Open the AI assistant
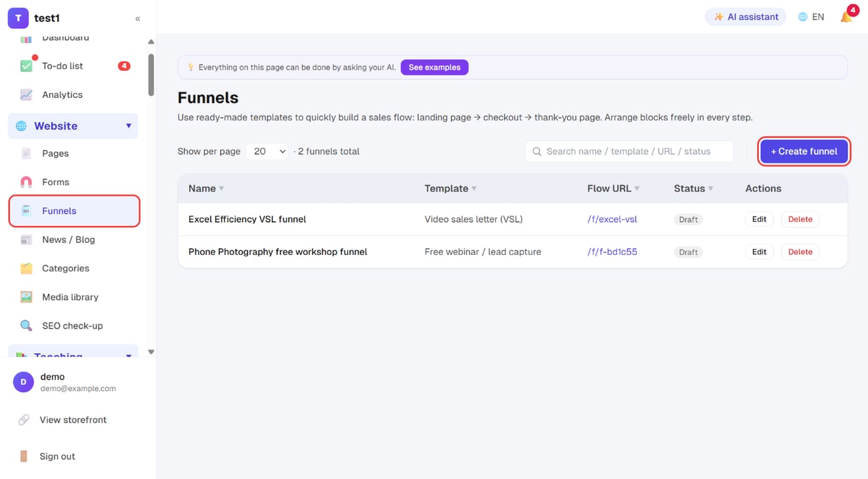The width and height of the screenshot is (868, 479). (746, 17)
